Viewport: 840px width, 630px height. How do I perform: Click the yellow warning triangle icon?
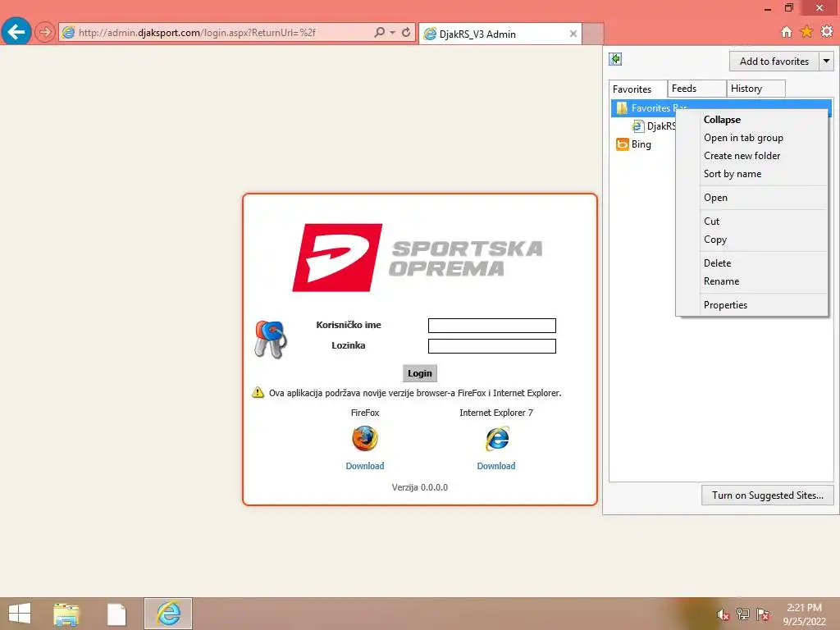[258, 393]
